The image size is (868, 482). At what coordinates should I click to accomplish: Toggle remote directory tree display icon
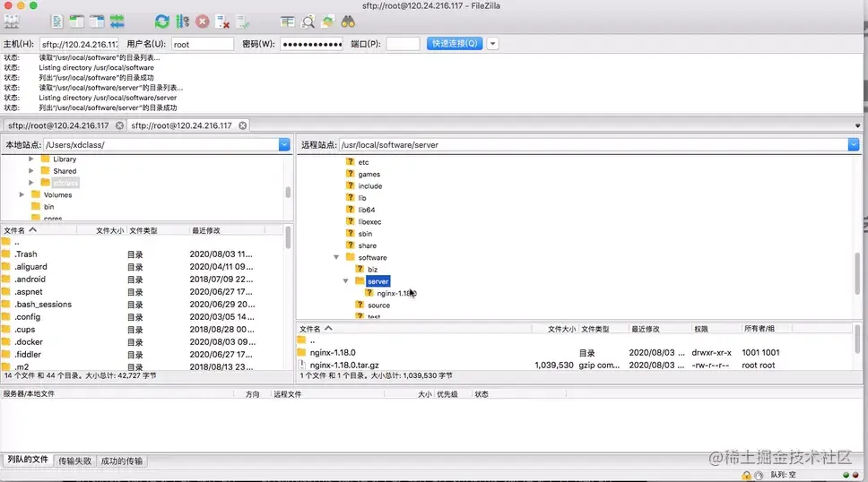tap(97, 22)
